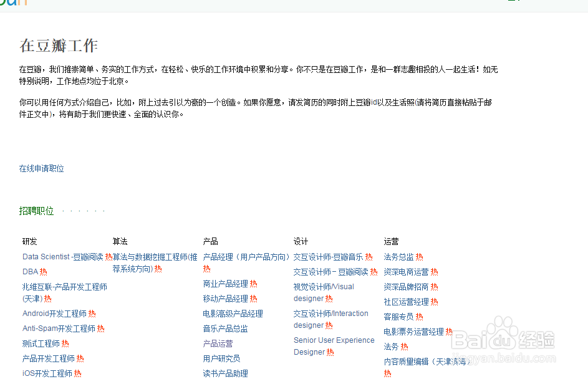Open 社区运营经理 job listing
Image resolution: width=588 pixels, height=379 pixels.
click(x=406, y=302)
